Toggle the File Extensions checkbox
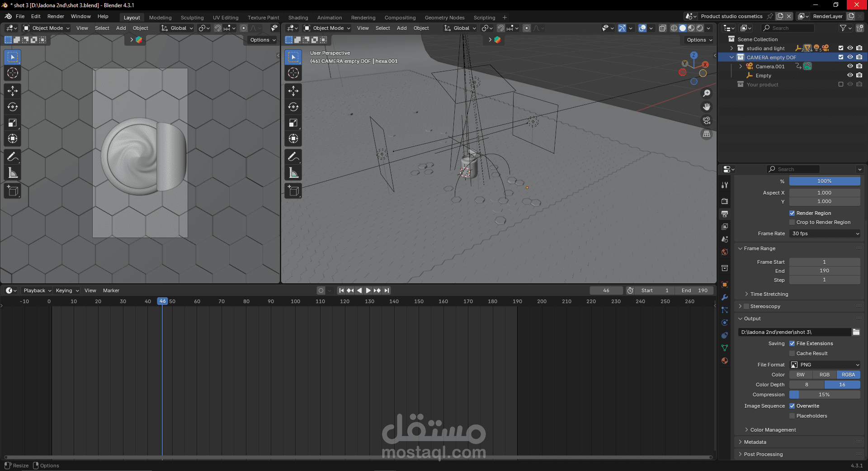Screen dimensions: 868x471 [792, 343]
